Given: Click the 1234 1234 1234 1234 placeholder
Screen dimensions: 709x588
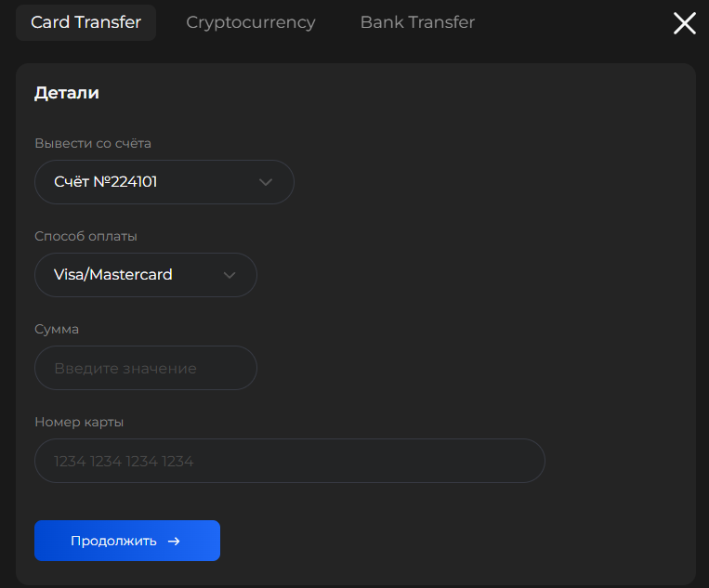Looking at the screenshot, I should coord(124,461).
